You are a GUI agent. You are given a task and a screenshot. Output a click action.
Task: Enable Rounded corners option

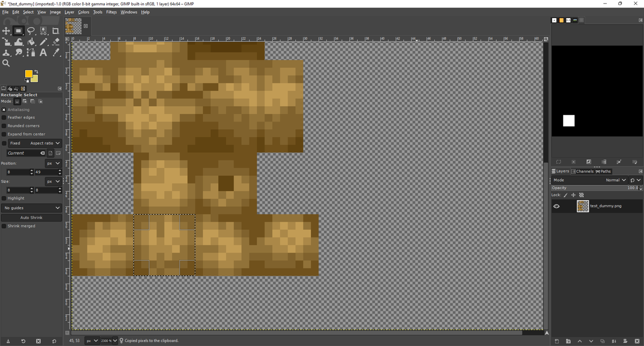pyautogui.click(x=4, y=126)
